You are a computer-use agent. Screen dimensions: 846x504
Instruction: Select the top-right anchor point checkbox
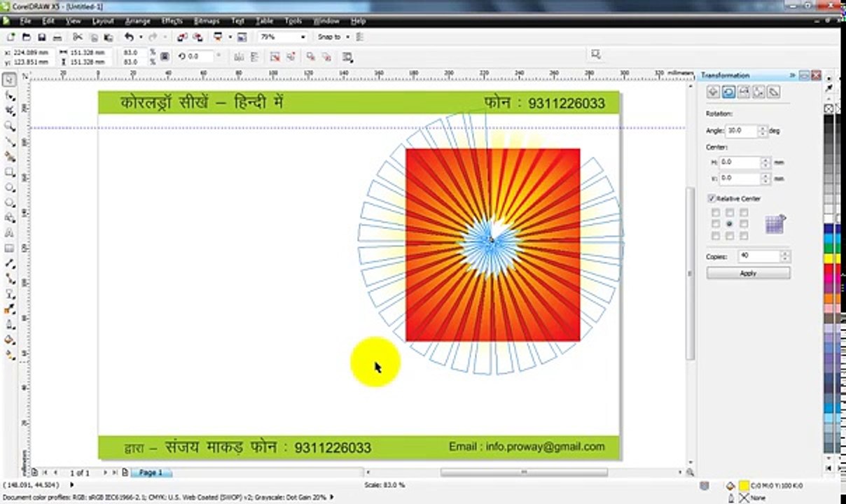coord(744,213)
